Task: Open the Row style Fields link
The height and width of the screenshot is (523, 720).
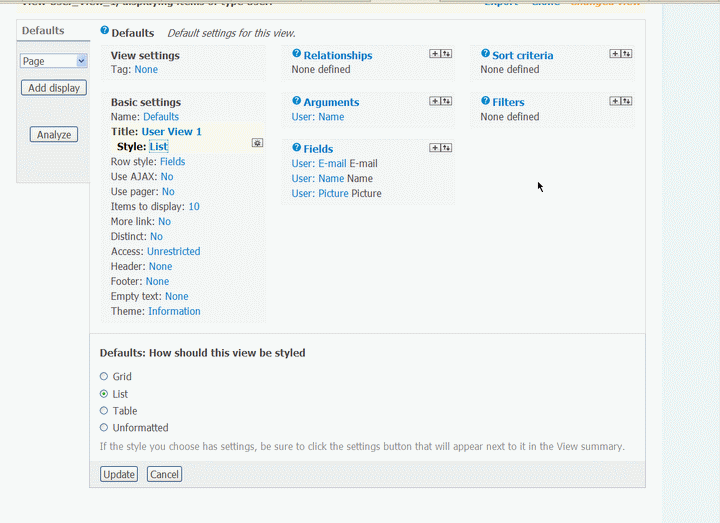Action: click(172, 161)
